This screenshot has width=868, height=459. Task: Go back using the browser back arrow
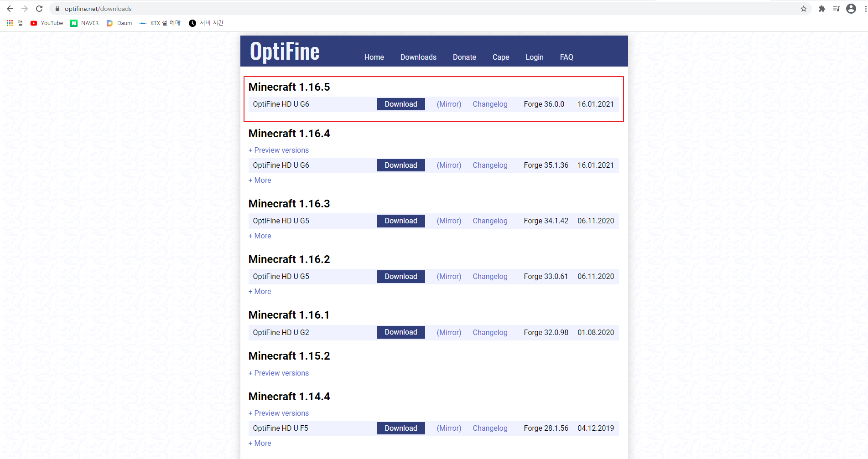pos(10,9)
